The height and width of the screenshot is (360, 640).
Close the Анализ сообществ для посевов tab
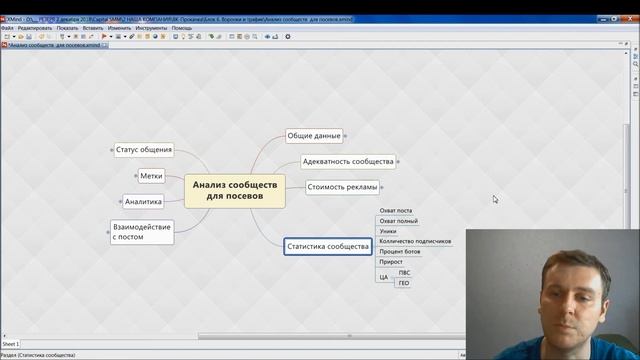(x=105, y=45)
